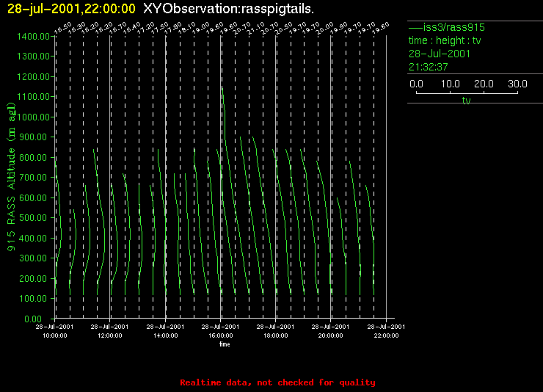Screen dimensions: 543x392
Task: Click the '800.00' altitude tick label
Action: click(33, 158)
